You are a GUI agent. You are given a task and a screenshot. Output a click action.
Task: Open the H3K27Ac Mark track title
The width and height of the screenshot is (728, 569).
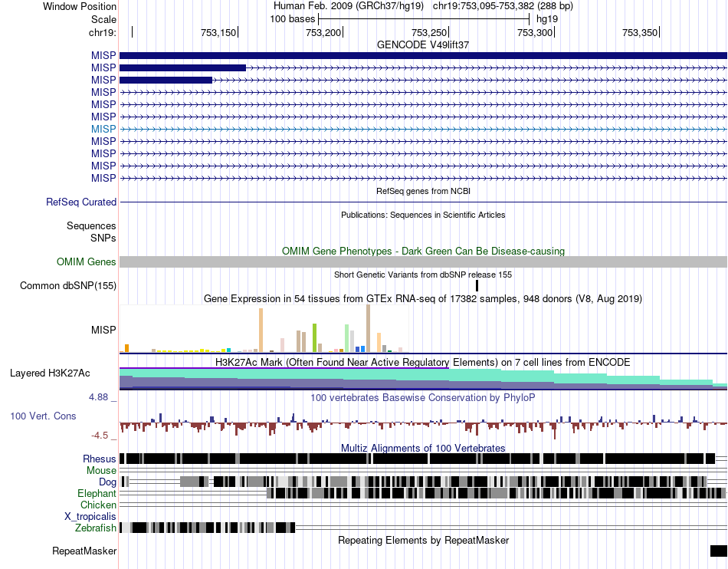[x=423, y=362]
